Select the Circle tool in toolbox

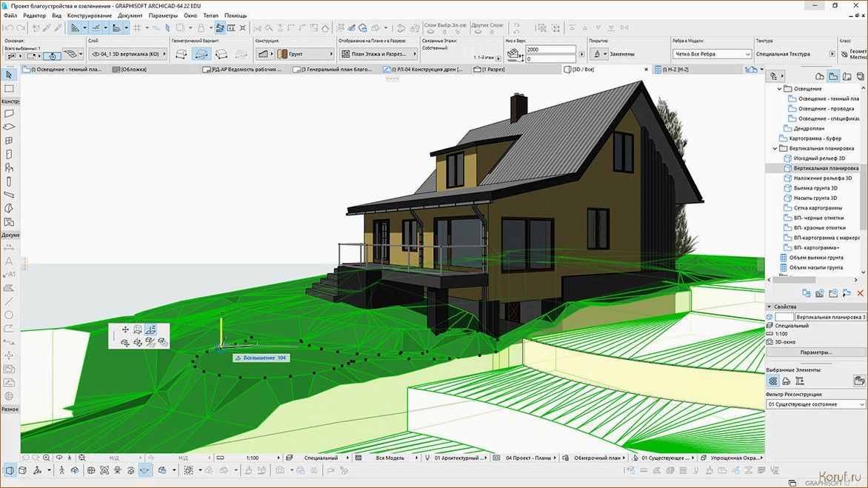9,315
